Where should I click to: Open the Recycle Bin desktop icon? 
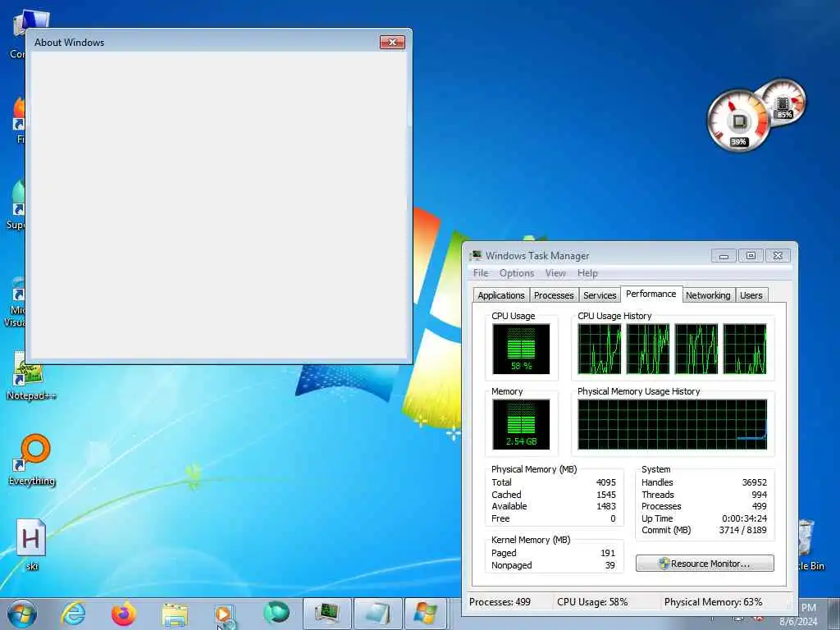pos(810,545)
